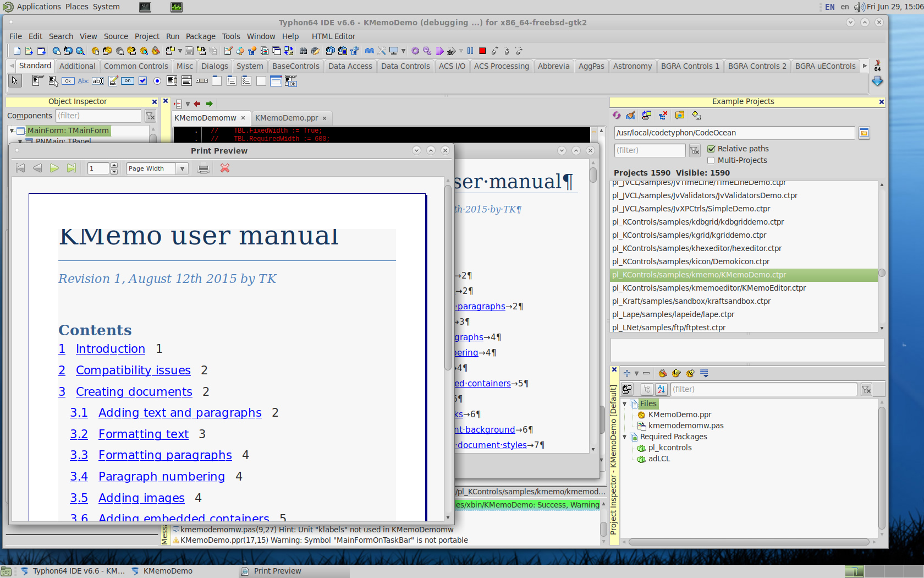Screen dimensions: 924x578
Task: Pick the TButton 'Ok' palette component
Action: point(68,81)
